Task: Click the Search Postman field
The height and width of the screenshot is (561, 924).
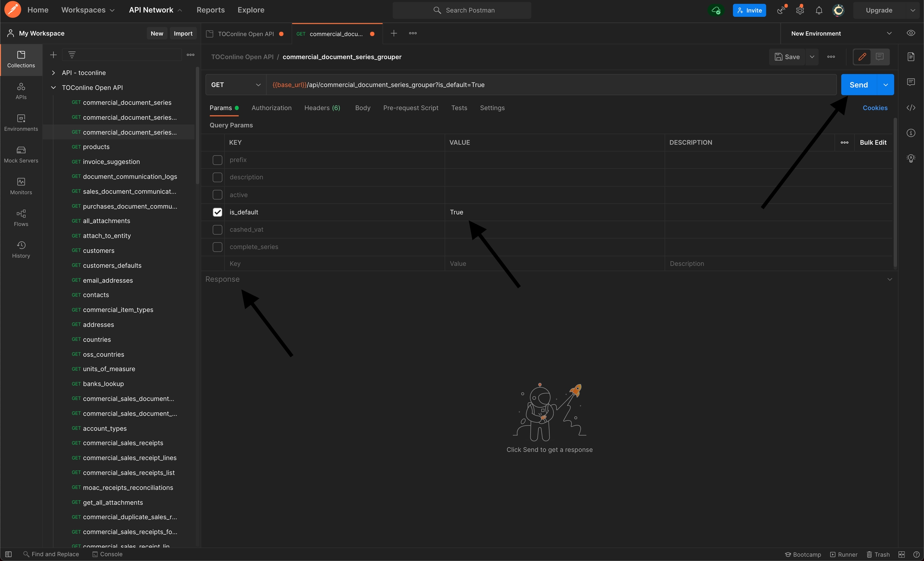Action: click(x=462, y=10)
